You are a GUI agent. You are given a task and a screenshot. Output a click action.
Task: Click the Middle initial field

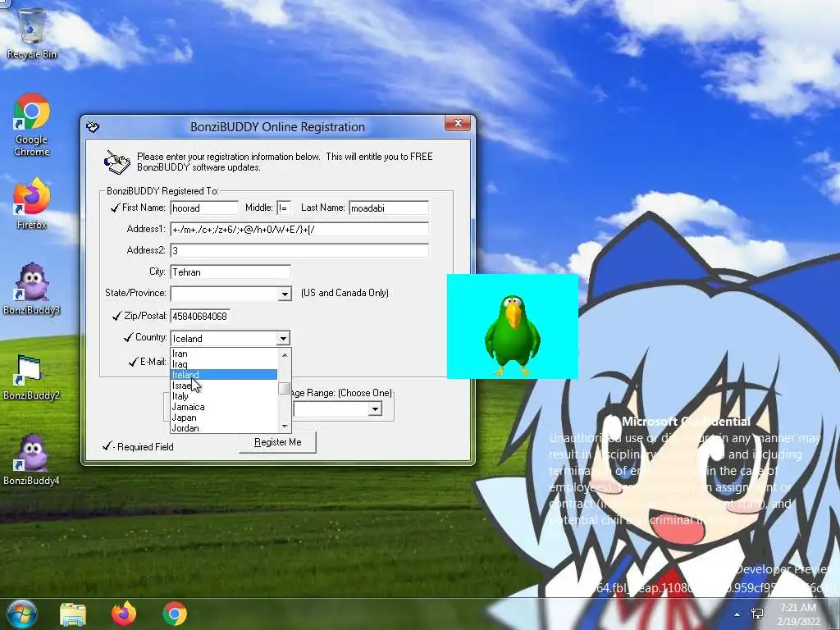coord(283,208)
